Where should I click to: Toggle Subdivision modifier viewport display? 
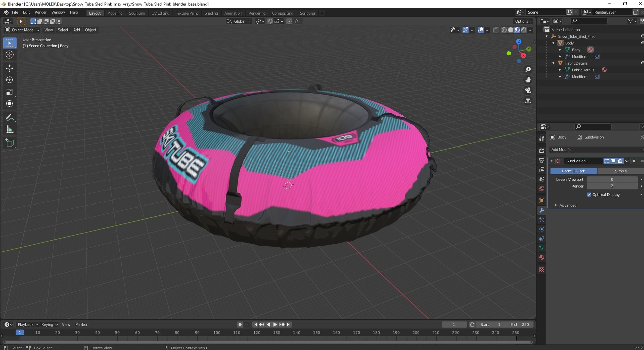click(x=613, y=161)
